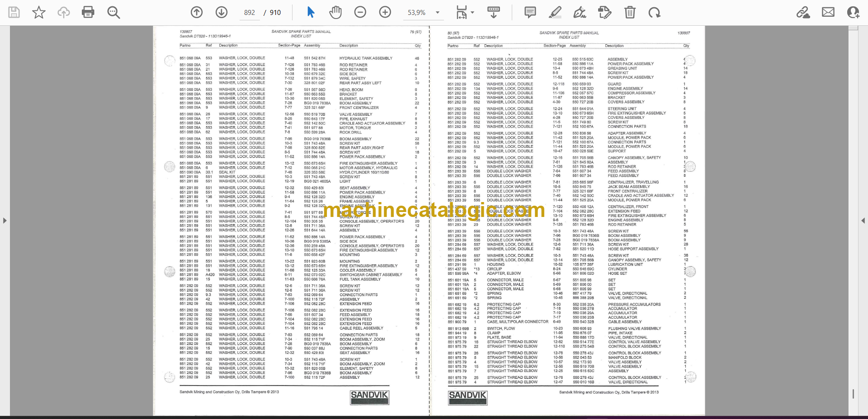Expand the right tools pane
868x419 pixels.
point(863,221)
